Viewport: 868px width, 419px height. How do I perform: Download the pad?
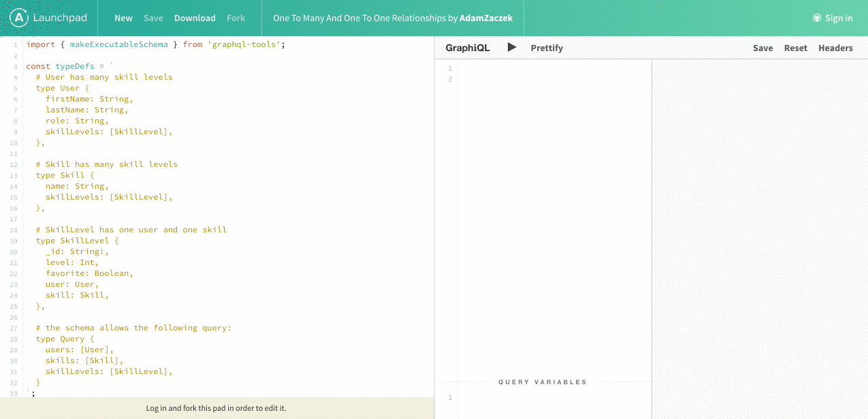(x=195, y=18)
